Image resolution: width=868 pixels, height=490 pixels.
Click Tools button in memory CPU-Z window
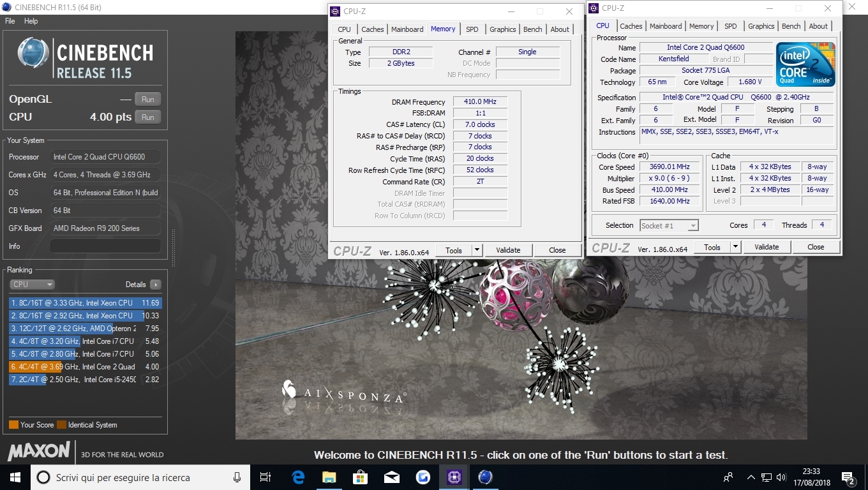[x=454, y=250]
